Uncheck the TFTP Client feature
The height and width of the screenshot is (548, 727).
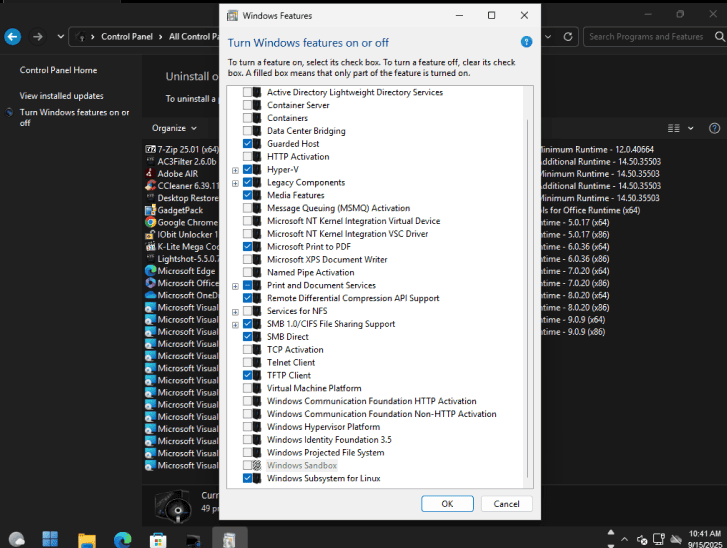tap(248, 375)
